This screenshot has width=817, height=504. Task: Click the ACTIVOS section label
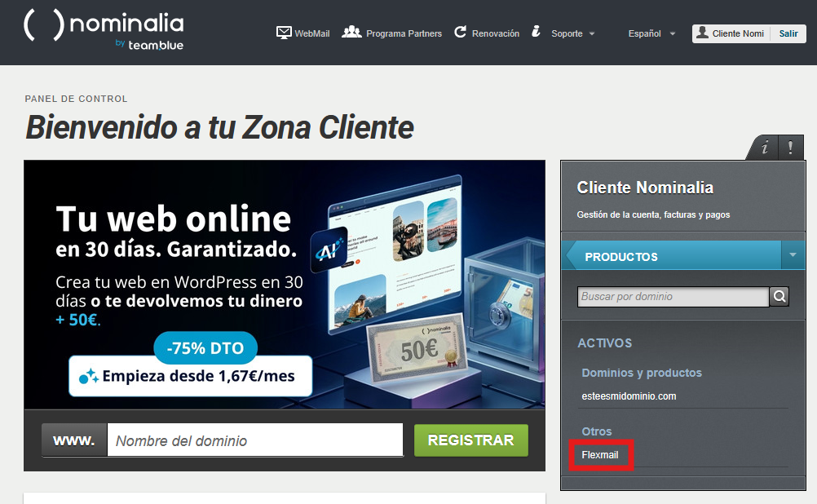coord(604,343)
